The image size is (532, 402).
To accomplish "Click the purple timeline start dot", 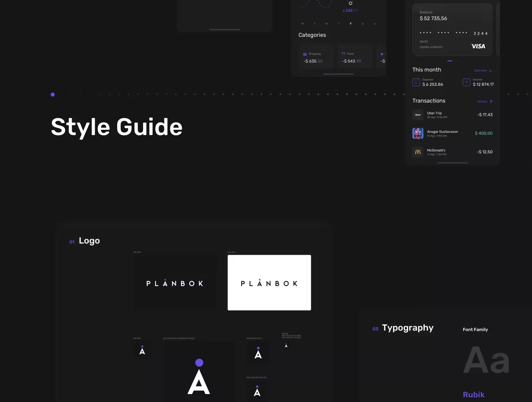I will point(53,95).
